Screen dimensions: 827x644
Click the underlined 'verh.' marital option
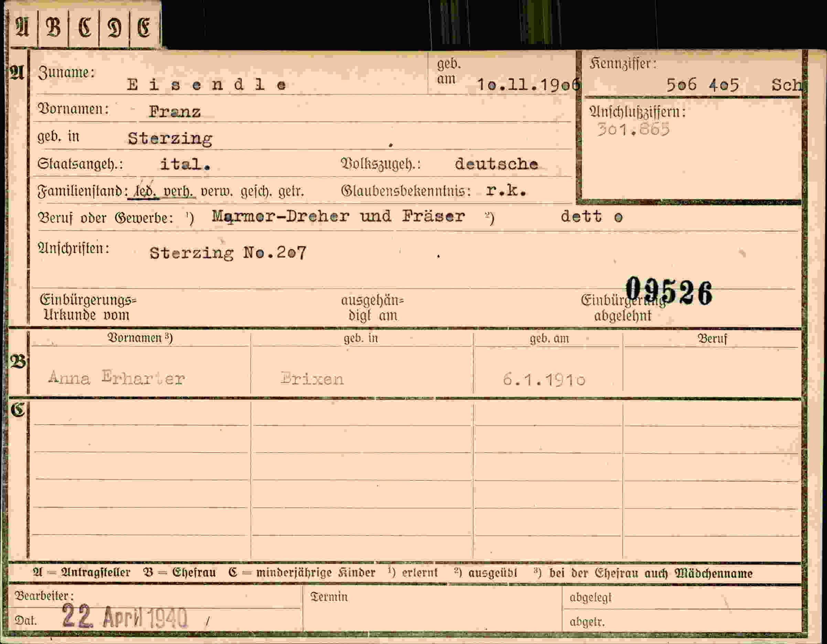point(178,191)
